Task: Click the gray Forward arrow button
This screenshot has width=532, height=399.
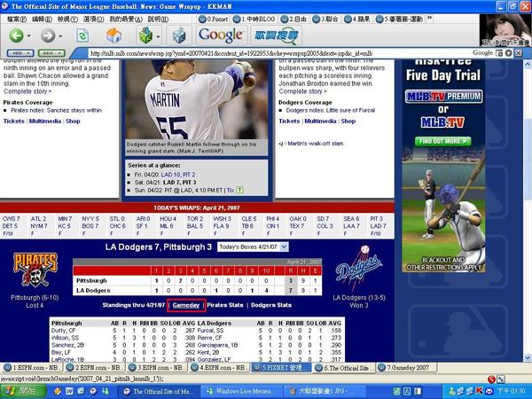Action: coord(48,35)
